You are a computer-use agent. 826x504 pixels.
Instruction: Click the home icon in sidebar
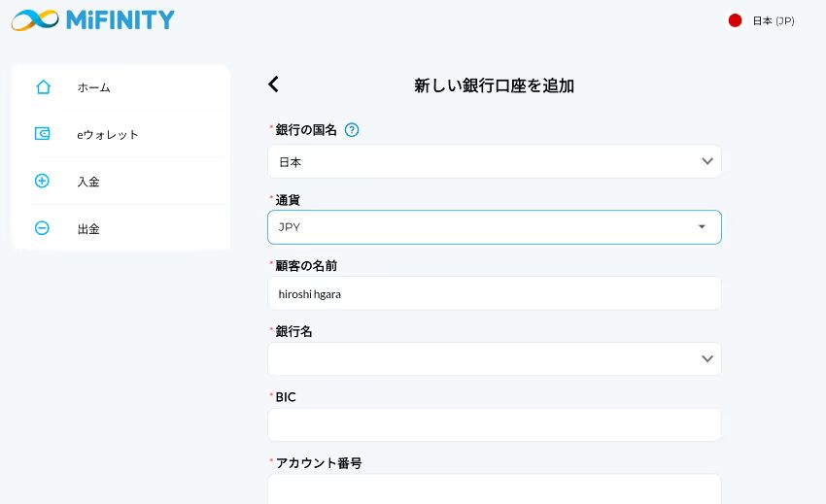43,87
